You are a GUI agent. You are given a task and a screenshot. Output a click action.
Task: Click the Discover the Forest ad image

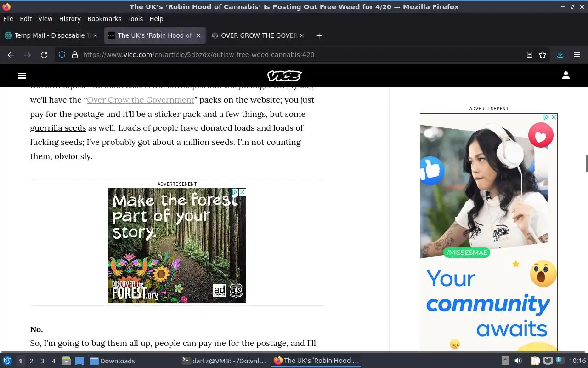click(177, 246)
